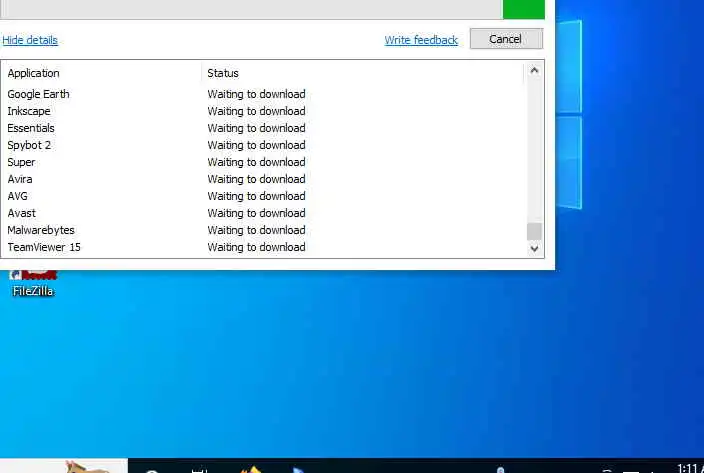Select the TeamViewer 15 row

(x=263, y=247)
